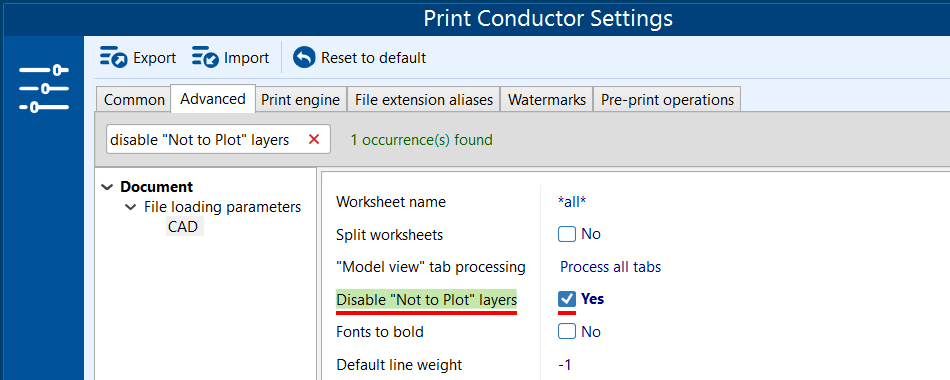Click the Import settings icon
This screenshot has width=950, height=380.
pyautogui.click(x=205, y=58)
